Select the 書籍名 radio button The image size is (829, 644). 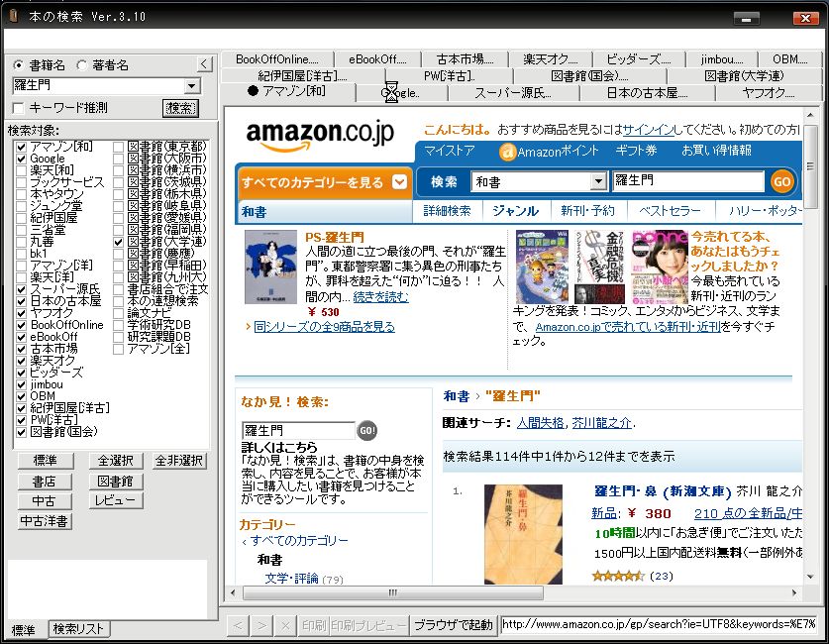coord(19,65)
